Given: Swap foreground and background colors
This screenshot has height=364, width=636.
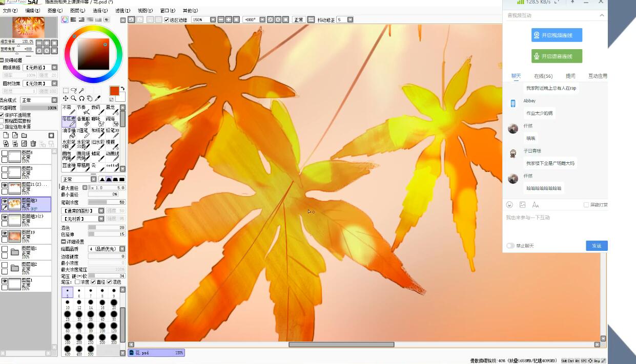Looking at the screenshot, I should (x=122, y=89).
